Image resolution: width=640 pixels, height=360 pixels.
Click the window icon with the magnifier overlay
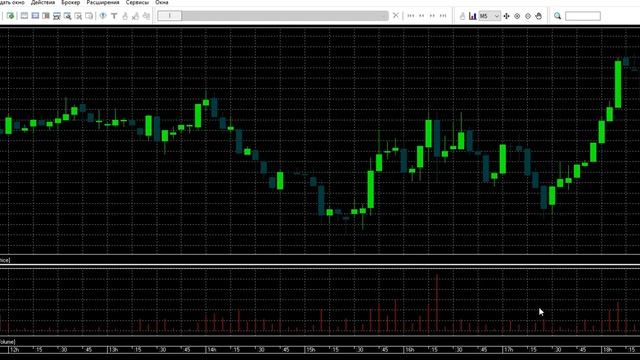(x=67, y=16)
